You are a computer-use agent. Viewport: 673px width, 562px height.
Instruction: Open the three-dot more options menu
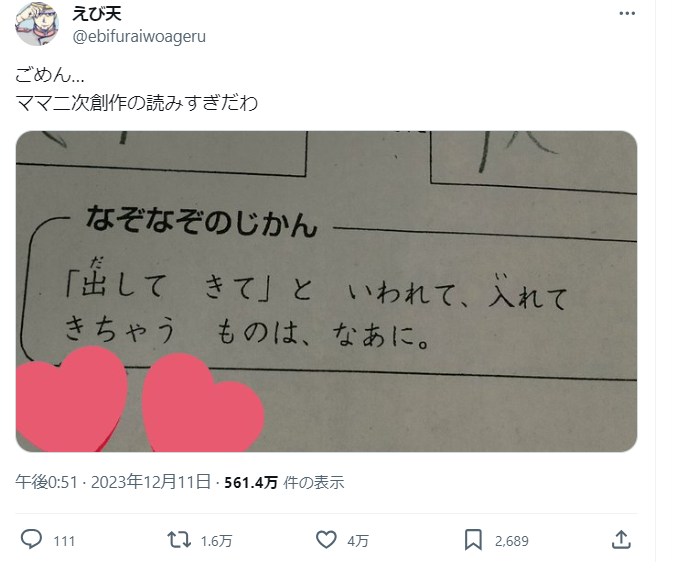pos(627,14)
